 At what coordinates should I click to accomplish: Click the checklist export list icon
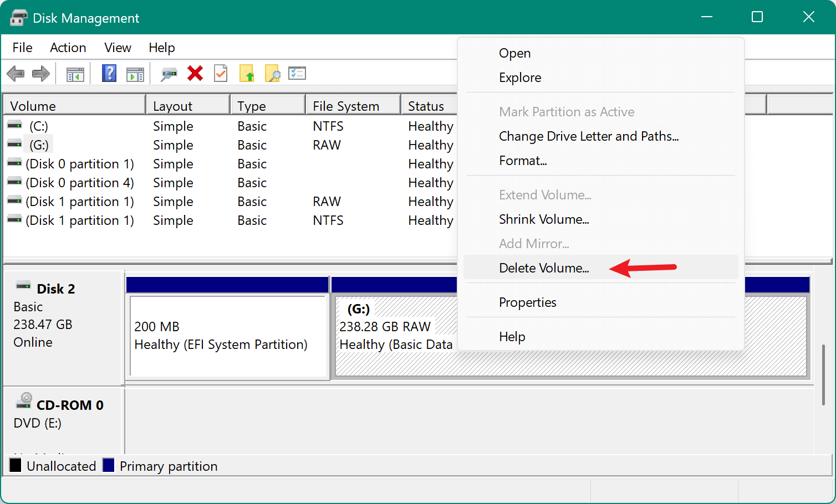click(297, 73)
